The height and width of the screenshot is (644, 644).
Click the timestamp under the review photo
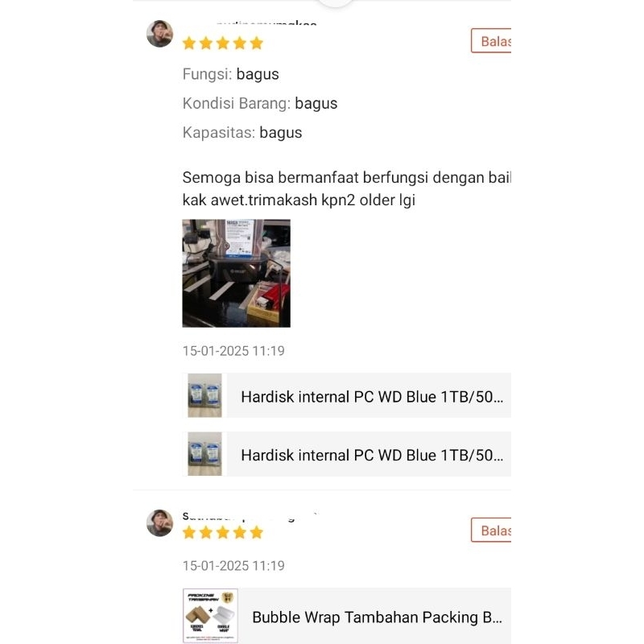(x=233, y=351)
